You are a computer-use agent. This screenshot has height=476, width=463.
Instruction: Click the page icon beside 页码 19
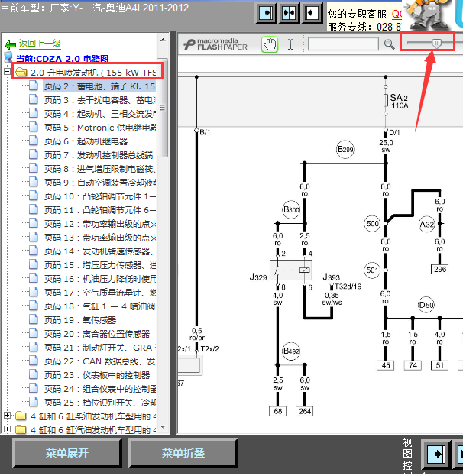pos(34,319)
